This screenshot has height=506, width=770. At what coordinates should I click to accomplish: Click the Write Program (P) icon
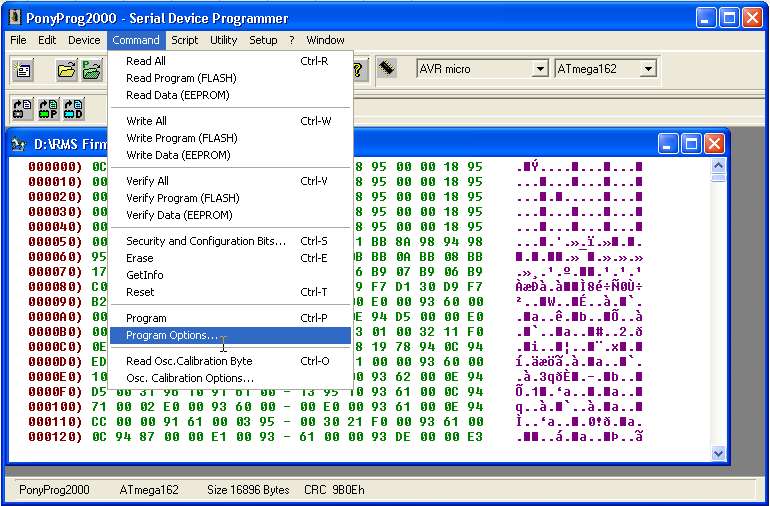coord(48,108)
